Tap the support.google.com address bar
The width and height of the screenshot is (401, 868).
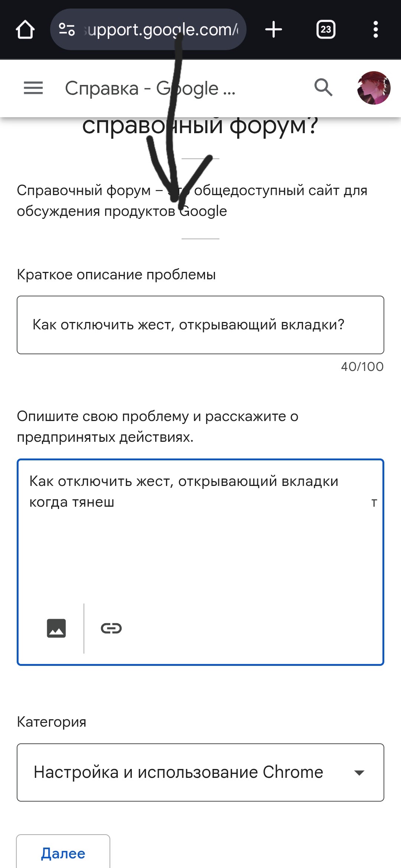pyautogui.click(x=149, y=29)
